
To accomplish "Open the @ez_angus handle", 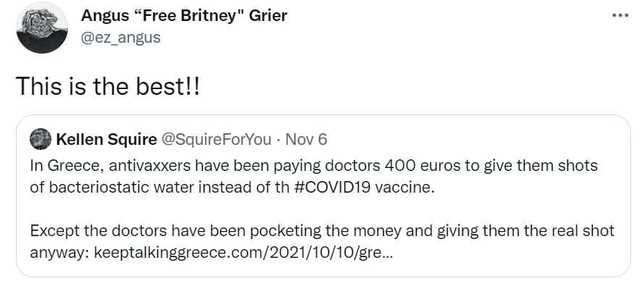I will tap(121, 38).
